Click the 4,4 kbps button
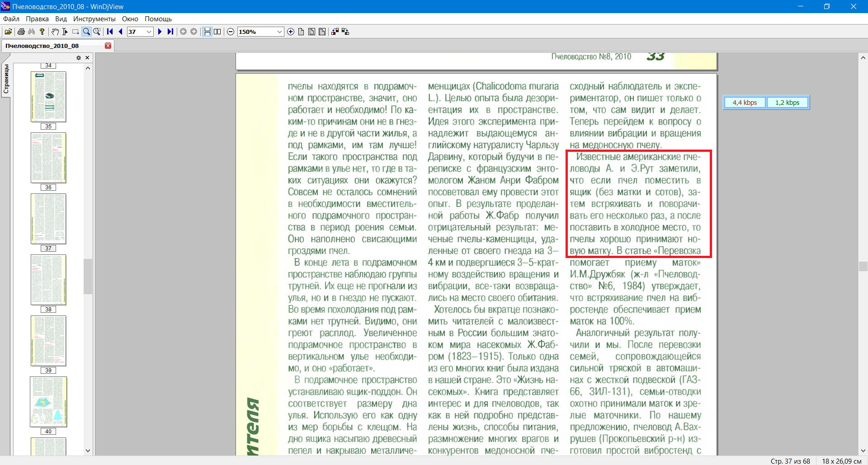This screenshot has height=465, width=868. point(744,103)
